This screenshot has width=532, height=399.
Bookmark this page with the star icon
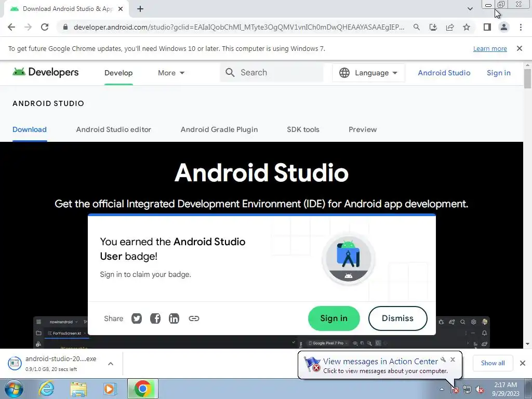467,27
